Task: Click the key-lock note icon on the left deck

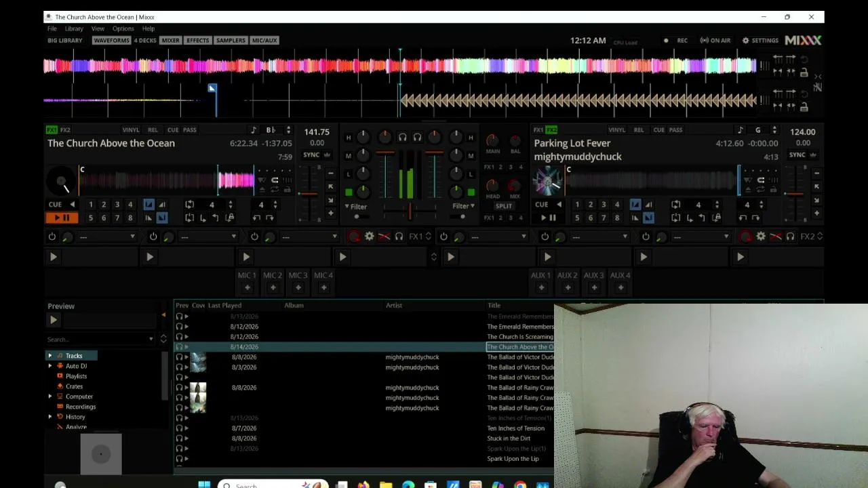Action: (x=254, y=130)
